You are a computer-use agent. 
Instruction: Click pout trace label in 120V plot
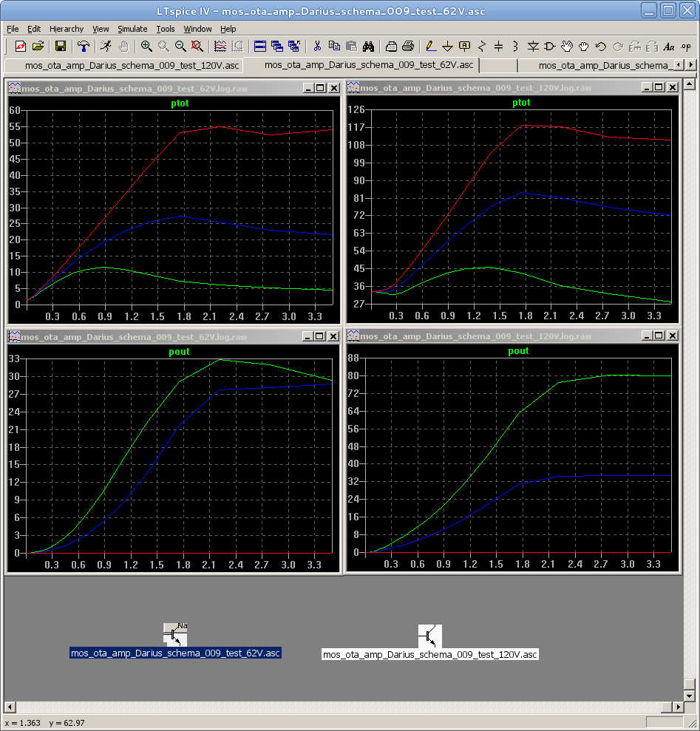click(519, 350)
